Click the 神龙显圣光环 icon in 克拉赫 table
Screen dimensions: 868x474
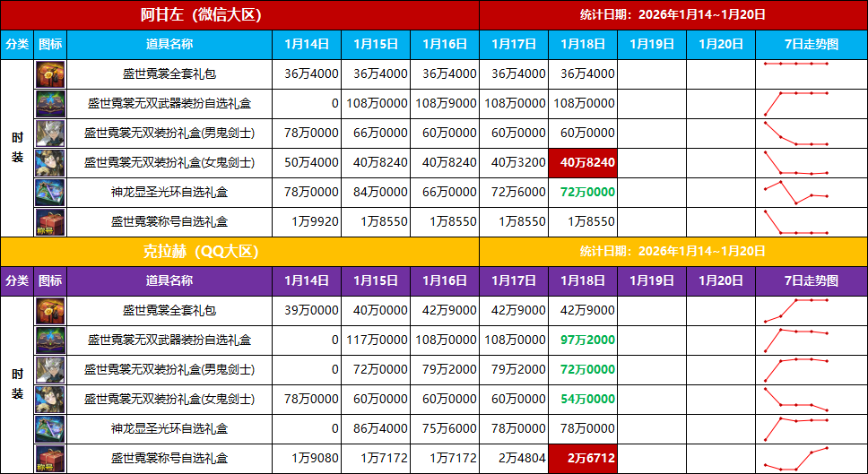point(50,429)
